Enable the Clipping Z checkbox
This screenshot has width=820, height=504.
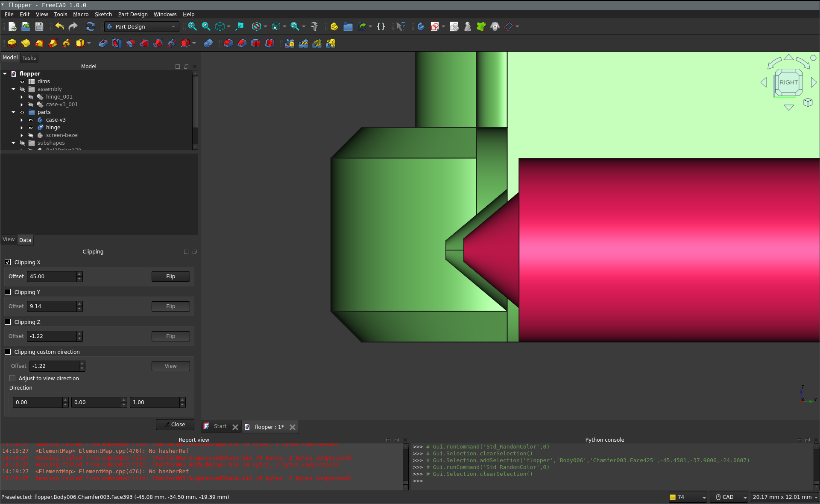(x=8, y=322)
